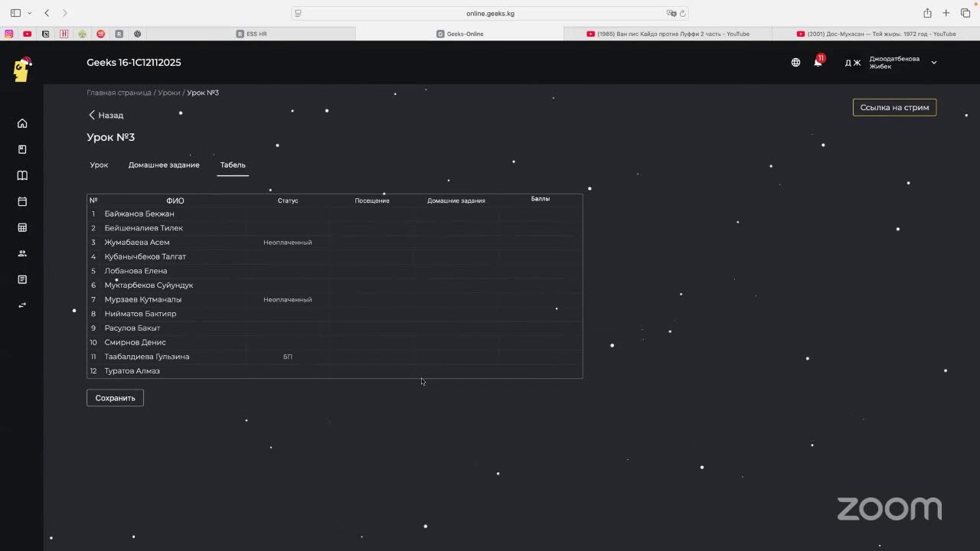Click the Баллы column header
Viewport: 980px width, 551px height.
tap(541, 199)
